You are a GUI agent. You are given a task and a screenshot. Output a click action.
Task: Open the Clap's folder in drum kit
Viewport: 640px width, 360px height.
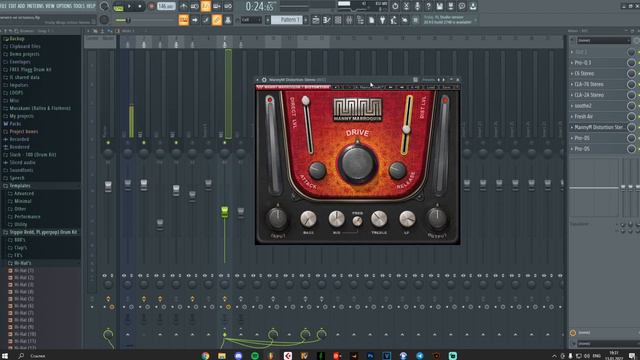pyautogui.click(x=20, y=248)
